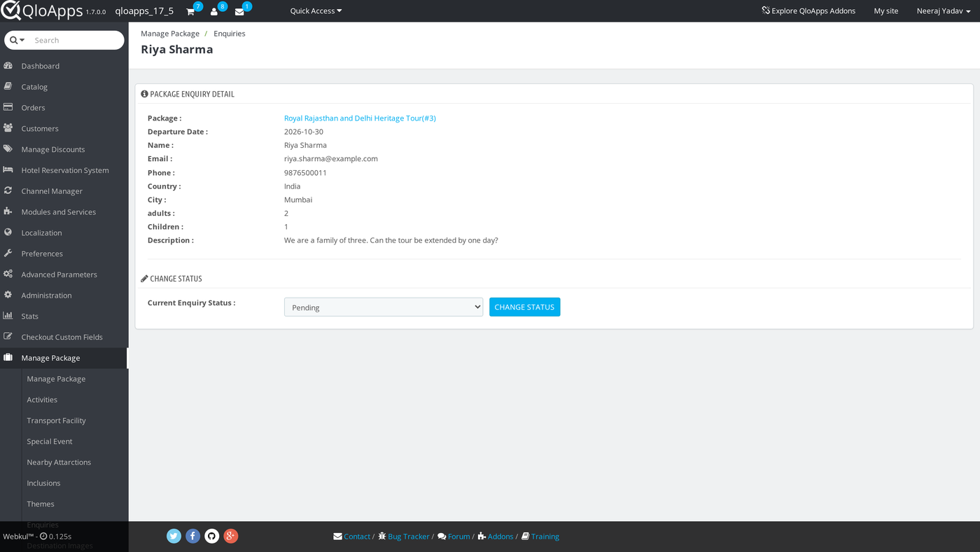Open the GitHub social icon in footer
980x552 pixels.
212,536
